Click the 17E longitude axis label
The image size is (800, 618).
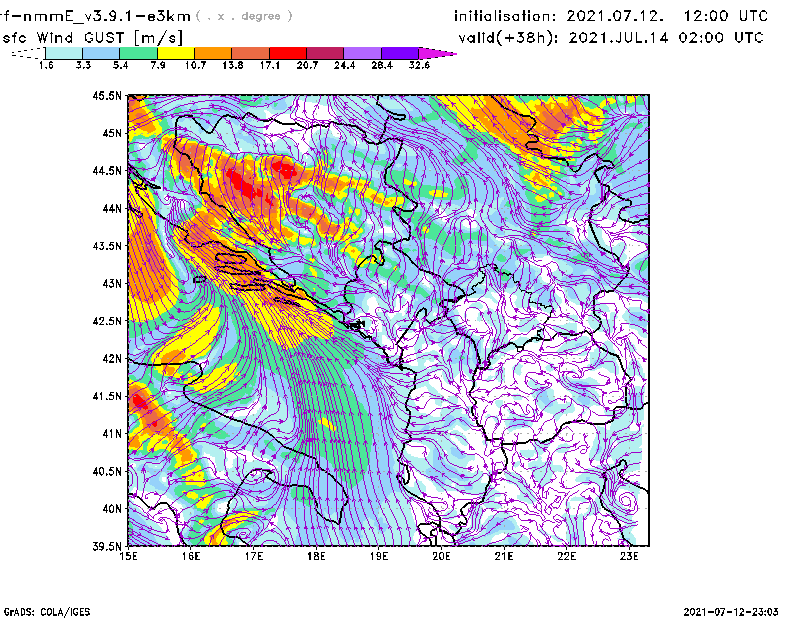coord(254,556)
